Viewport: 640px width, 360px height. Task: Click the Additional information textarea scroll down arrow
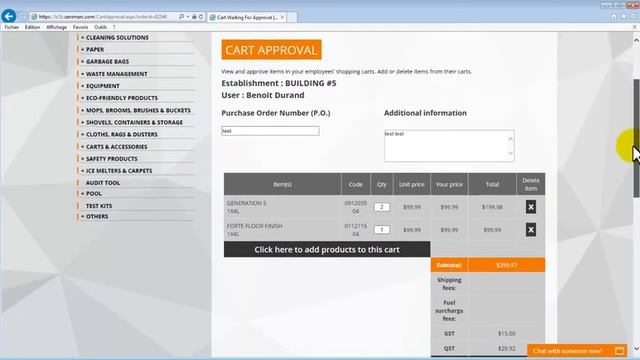(510, 153)
